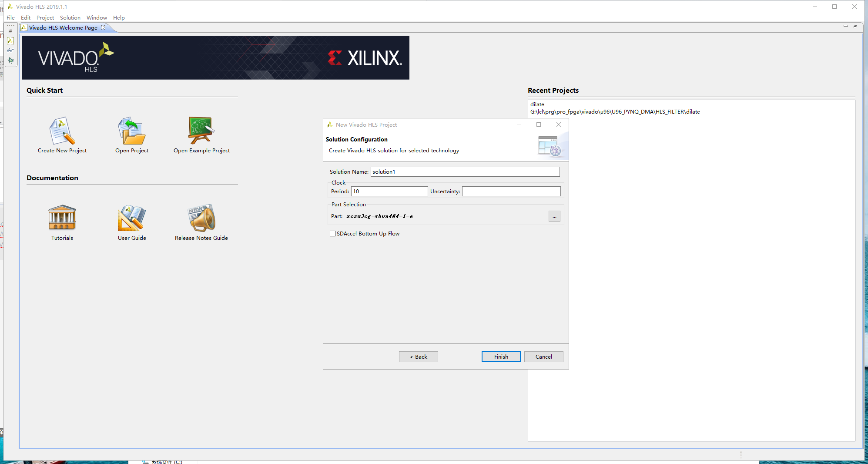
Task: Open the Release Notes Guide megaphone icon
Action: 201,218
